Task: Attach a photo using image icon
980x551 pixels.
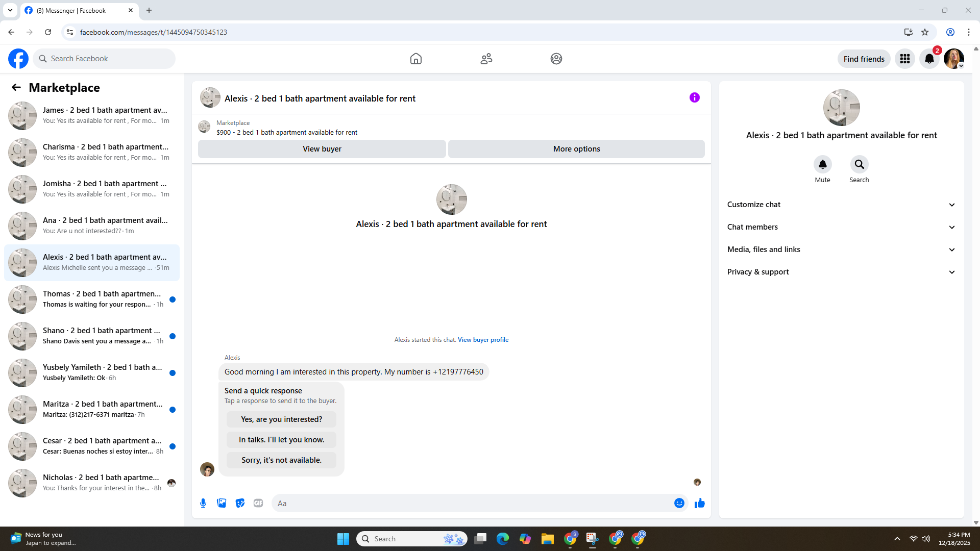Action: click(222, 503)
